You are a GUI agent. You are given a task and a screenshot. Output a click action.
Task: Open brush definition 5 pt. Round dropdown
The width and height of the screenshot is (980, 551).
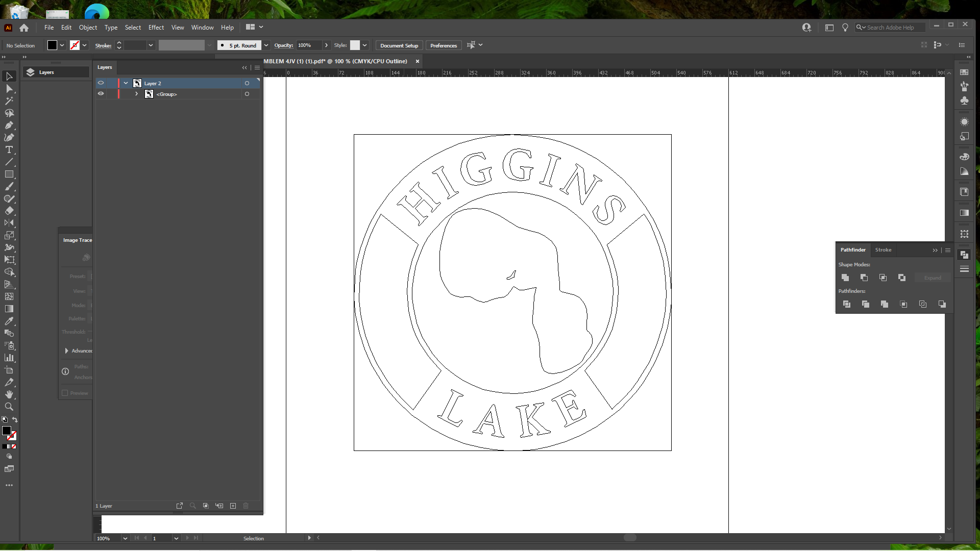266,45
